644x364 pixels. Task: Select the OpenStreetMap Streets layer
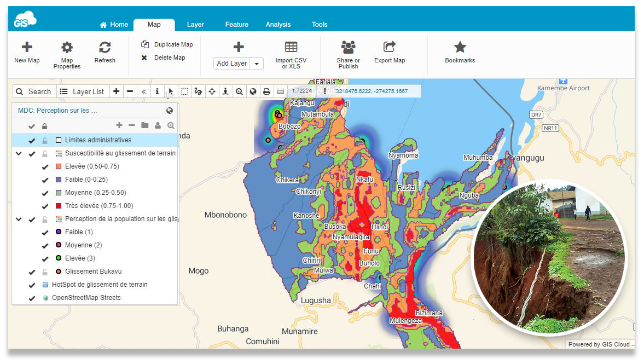pos(86,297)
